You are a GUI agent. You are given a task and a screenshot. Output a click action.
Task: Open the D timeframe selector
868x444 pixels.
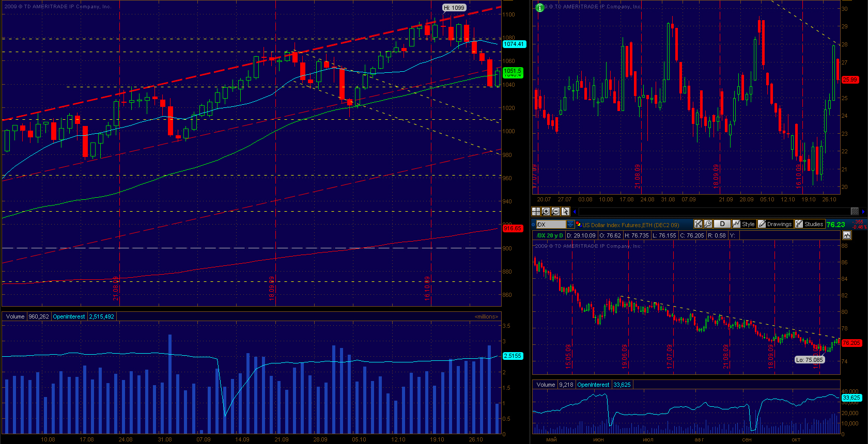click(722, 224)
